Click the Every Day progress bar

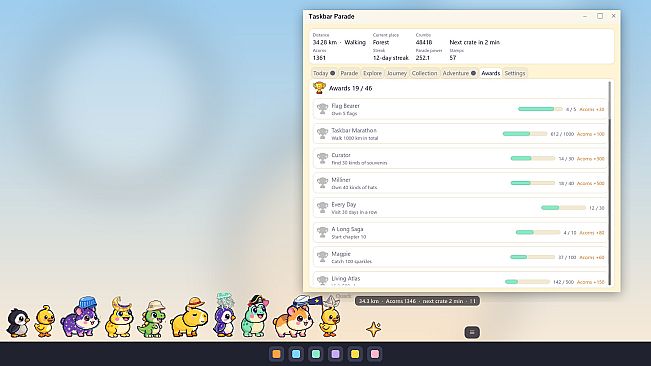pyautogui.click(x=563, y=208)
